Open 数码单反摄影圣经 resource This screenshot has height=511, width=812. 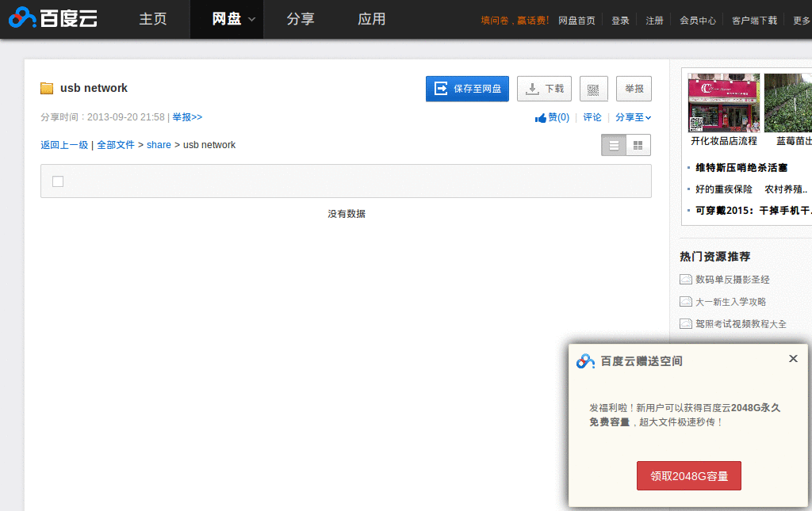click(x=733, y=280)
